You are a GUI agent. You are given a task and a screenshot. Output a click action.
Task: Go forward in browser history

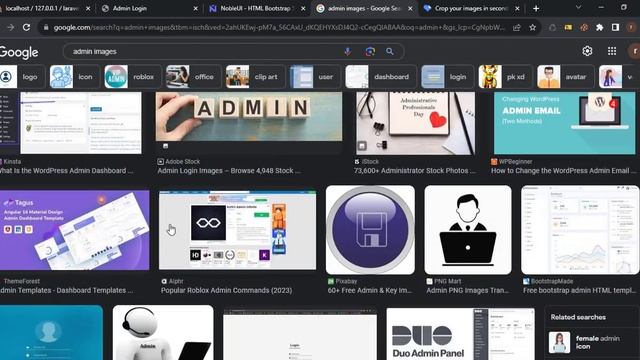click(11, 27)
